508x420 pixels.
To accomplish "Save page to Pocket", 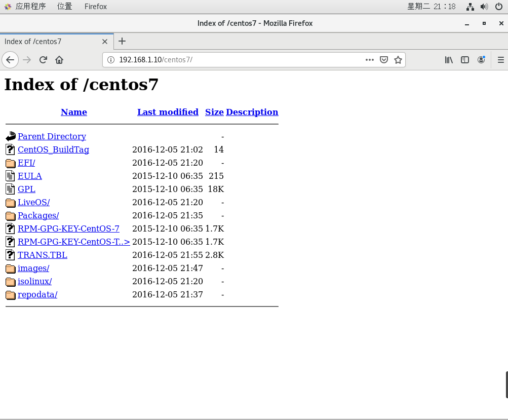I will click(384, 60).
